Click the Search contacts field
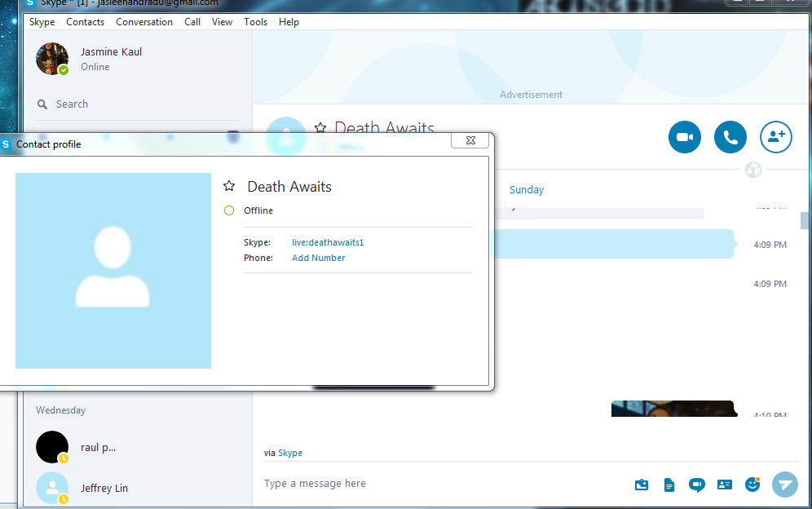This screenshot has width=812, height=509. click(138, 104)
